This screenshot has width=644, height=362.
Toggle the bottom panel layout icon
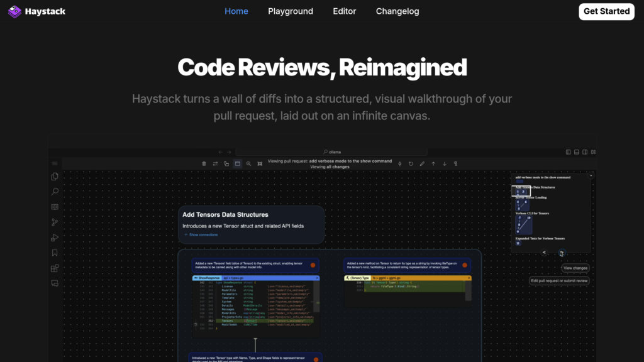coord(577,152)
